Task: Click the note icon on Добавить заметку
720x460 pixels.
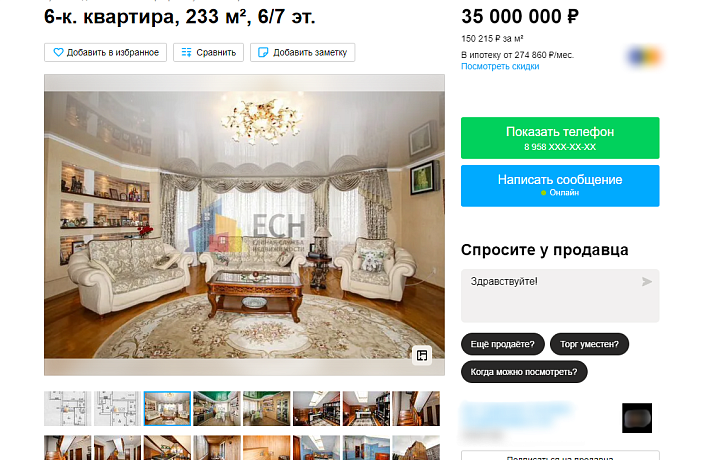Action: (x=263, y=52)
